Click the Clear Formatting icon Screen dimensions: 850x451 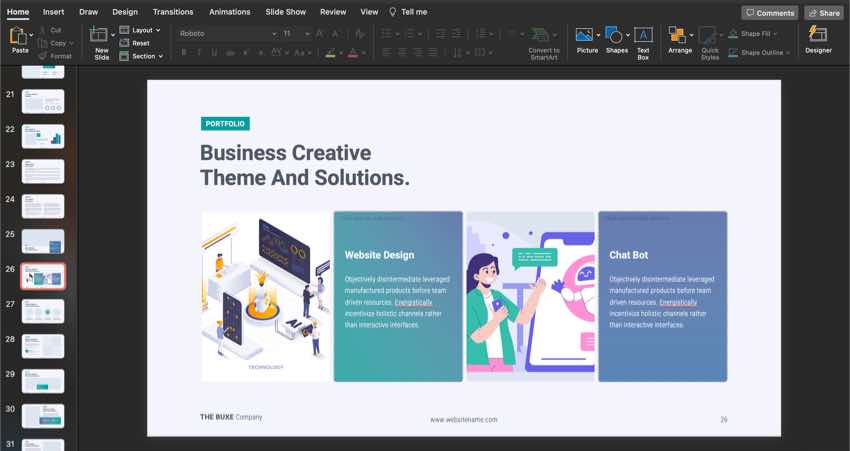(359, 34)
